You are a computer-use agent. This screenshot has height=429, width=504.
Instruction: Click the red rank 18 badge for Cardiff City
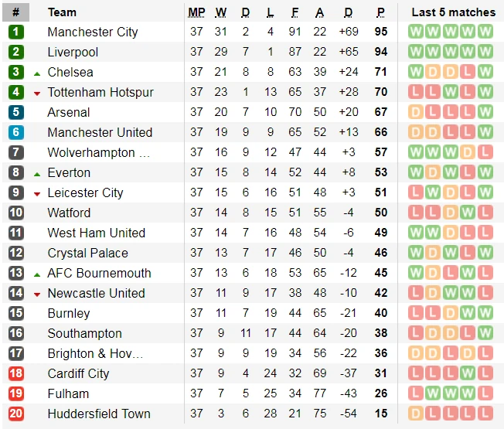click(15, 373)
